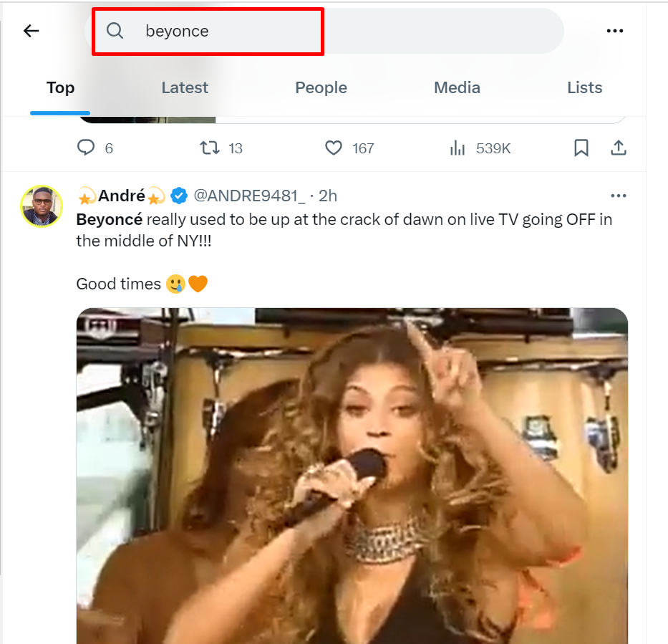668x644 pixels.
Task: Open the Media tab
Action: [x=457, y=87]
